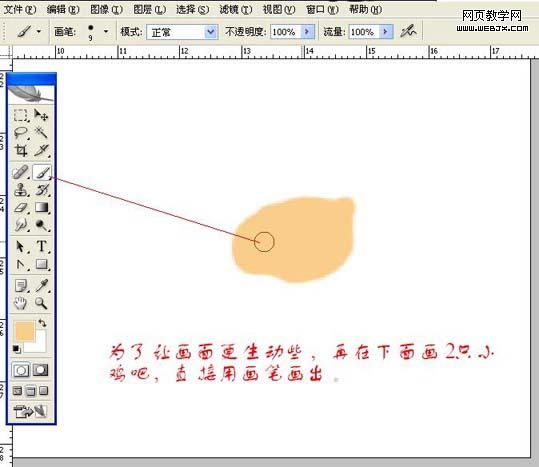Image resolution: width=539 pixels, height=467 pixels.
Task: Select the Brush tool in toolbox
Action: pyautogui.click(x=42, y=172)
